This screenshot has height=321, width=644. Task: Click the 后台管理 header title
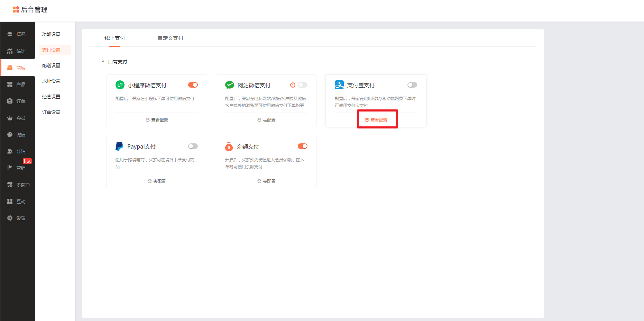tap(34, 10)
